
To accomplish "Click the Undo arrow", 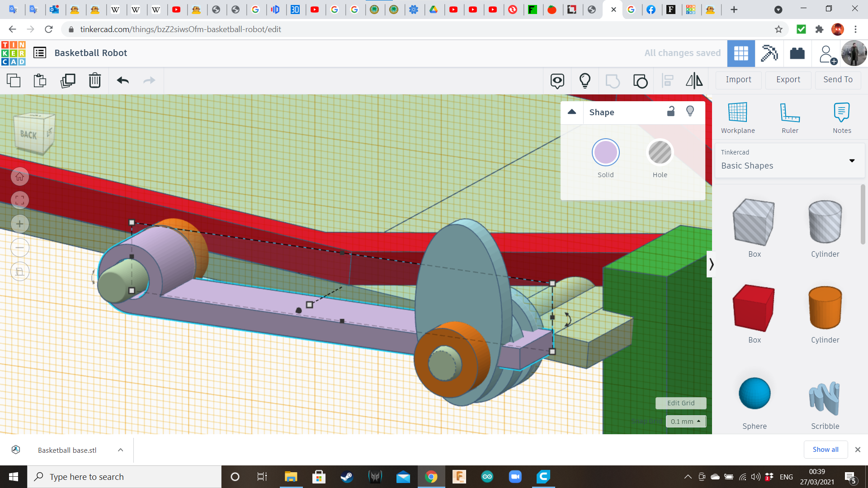I will tap(123, 80).
